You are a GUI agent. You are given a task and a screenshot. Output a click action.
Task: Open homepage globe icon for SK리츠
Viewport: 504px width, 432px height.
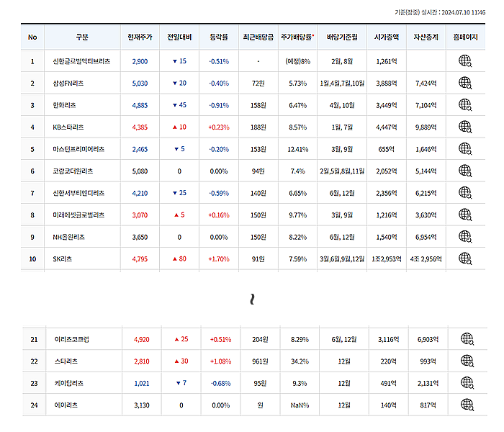point(465,258)
